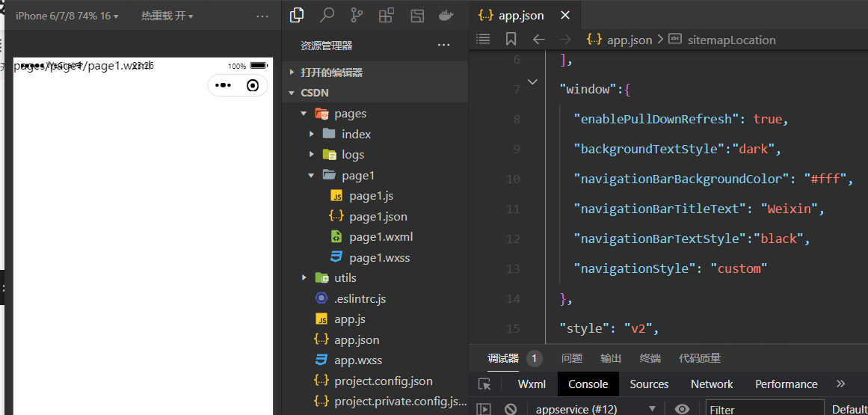This screenshot has height=415, width=868.
Task: Switch to the 代码质量 tab
Action: (x=700, y=359)
